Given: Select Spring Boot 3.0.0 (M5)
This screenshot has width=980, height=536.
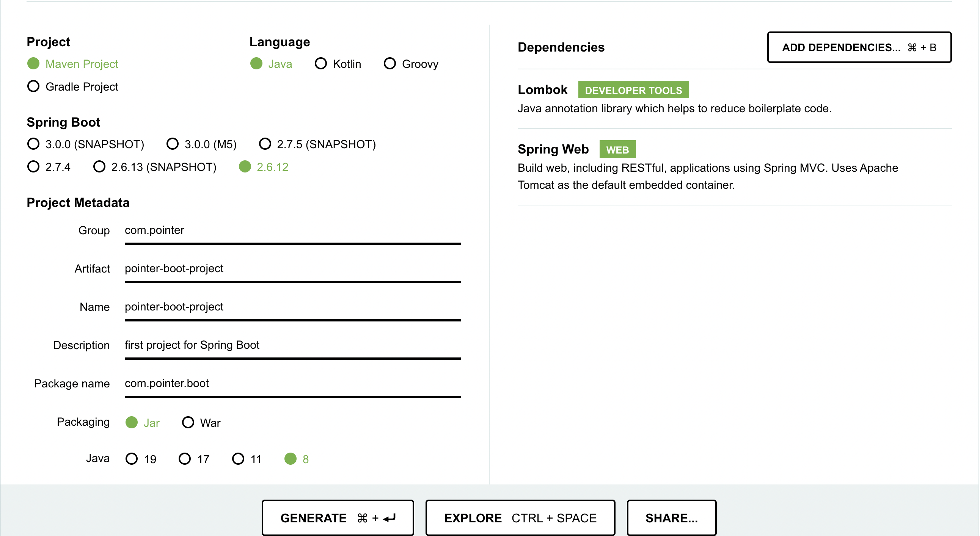Looking at the screenshot, I should click(172, 144).
